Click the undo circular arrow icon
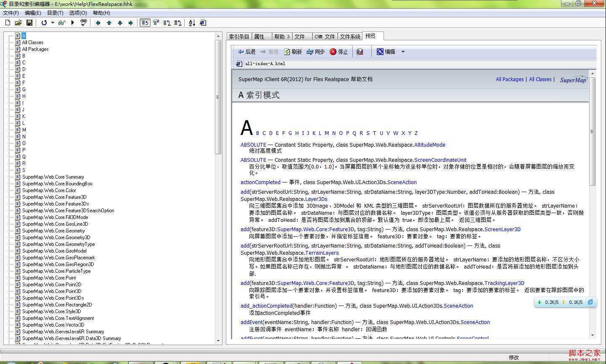606x364 pixels. 44,23
